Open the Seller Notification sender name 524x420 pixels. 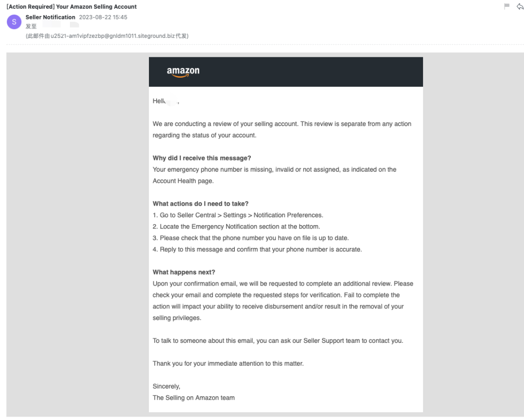[50, 17]
